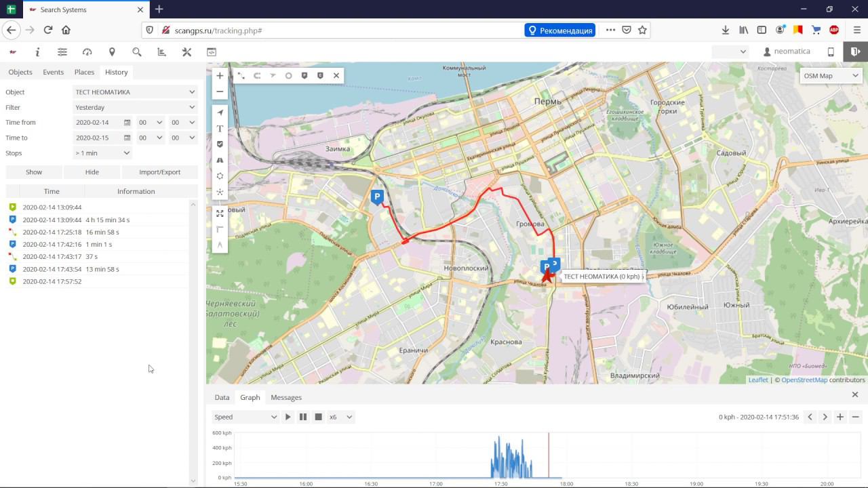This screenshot has width=868, height=488.
Task: Play the route history
Action: click(288, 417)
